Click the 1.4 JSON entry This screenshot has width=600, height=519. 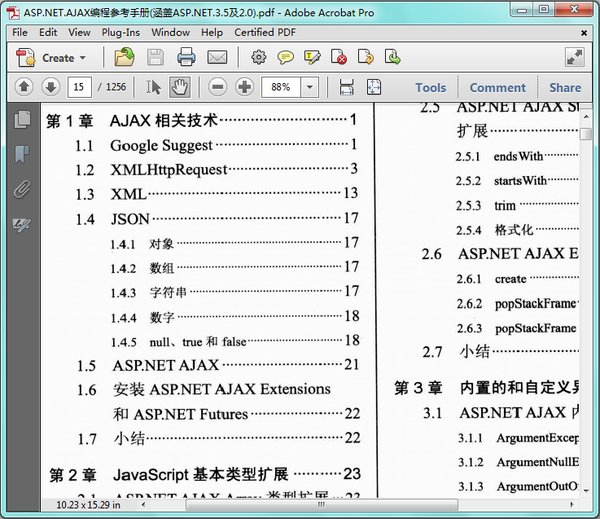pyautogui.click(x=217, y=219)
